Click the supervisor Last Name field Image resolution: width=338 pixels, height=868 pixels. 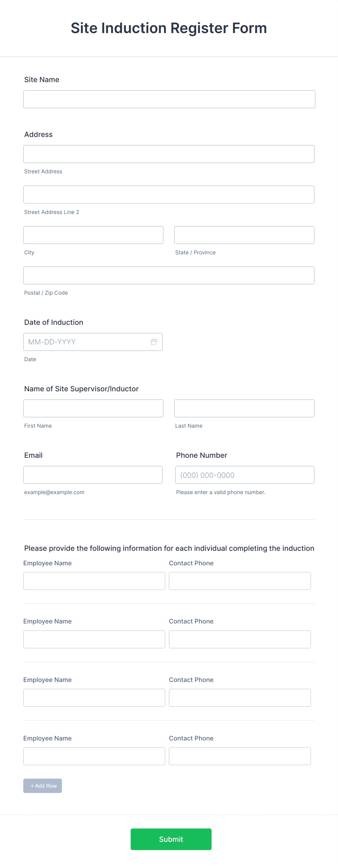(x=244, y=408)
